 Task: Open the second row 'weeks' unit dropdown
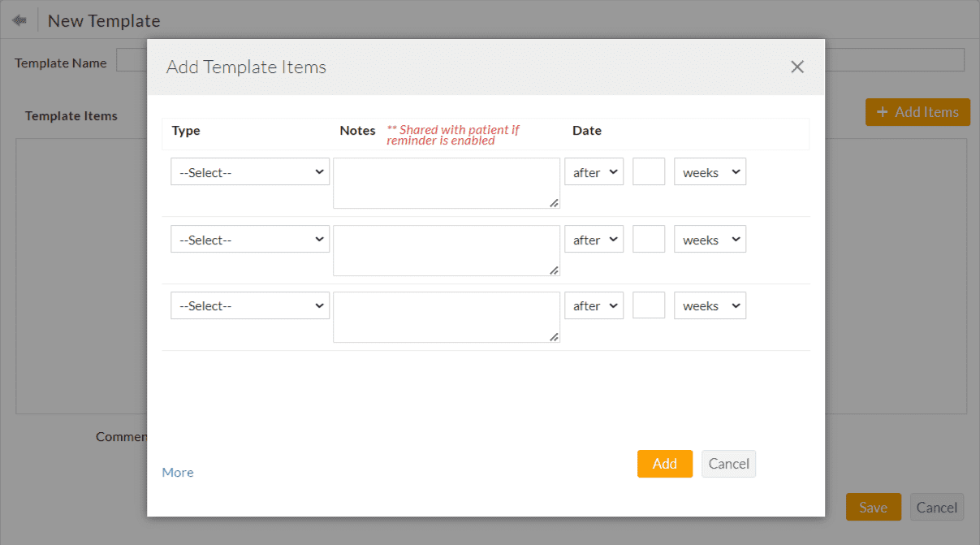pyautogui.click(x=710, y=240)
